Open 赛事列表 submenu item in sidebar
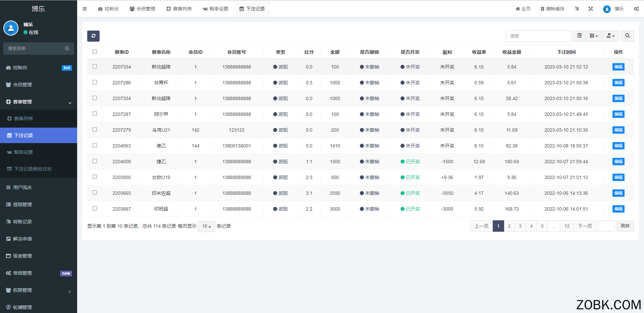Screen dimensions: 644x313 39,119
